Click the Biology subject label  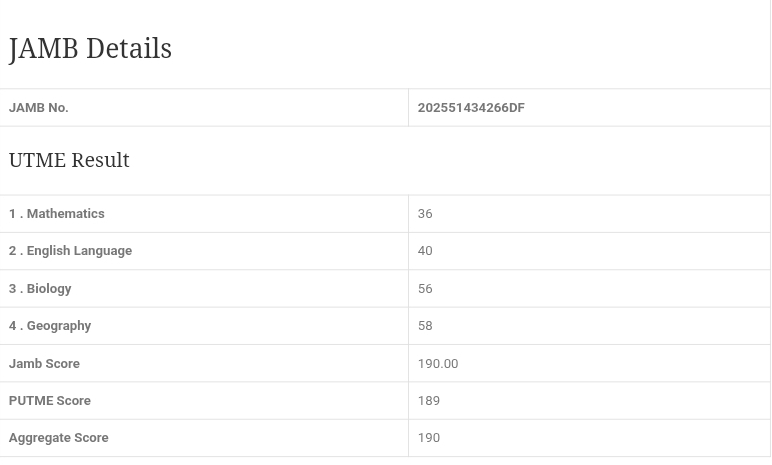coord(40,289)
